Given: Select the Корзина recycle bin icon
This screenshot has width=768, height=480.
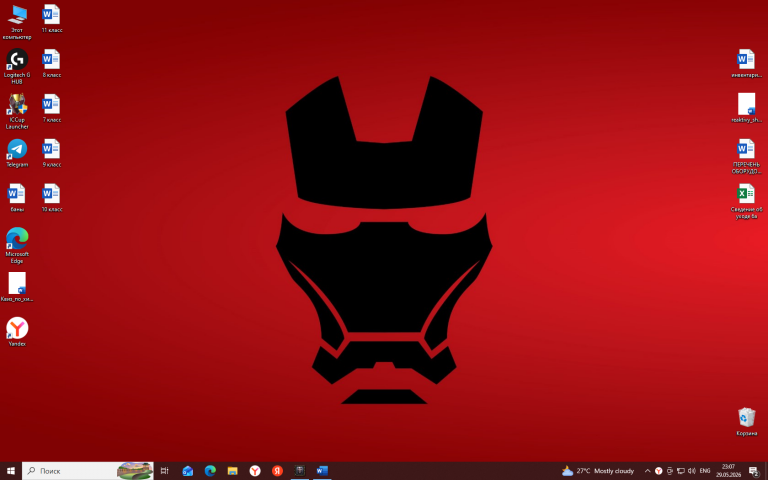Looking at the screenshot, I should [746, 422].
